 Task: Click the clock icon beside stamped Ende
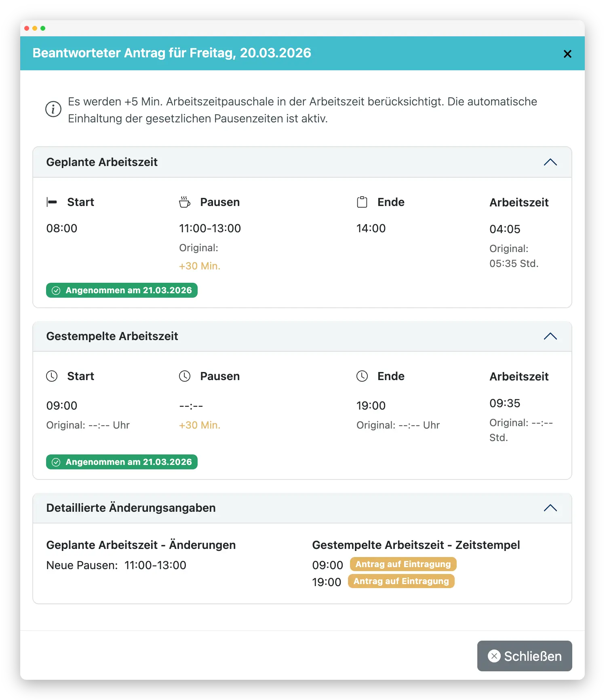click(362, 376)
